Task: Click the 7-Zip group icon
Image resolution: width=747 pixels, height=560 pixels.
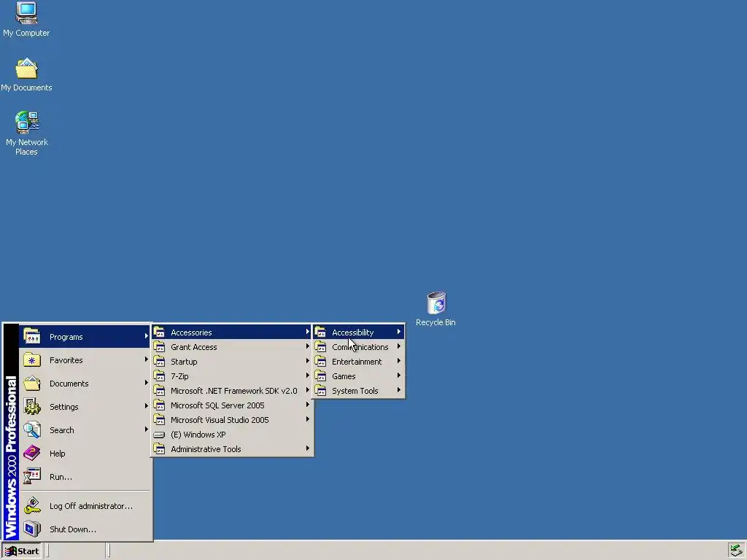Action: [159, 376]
